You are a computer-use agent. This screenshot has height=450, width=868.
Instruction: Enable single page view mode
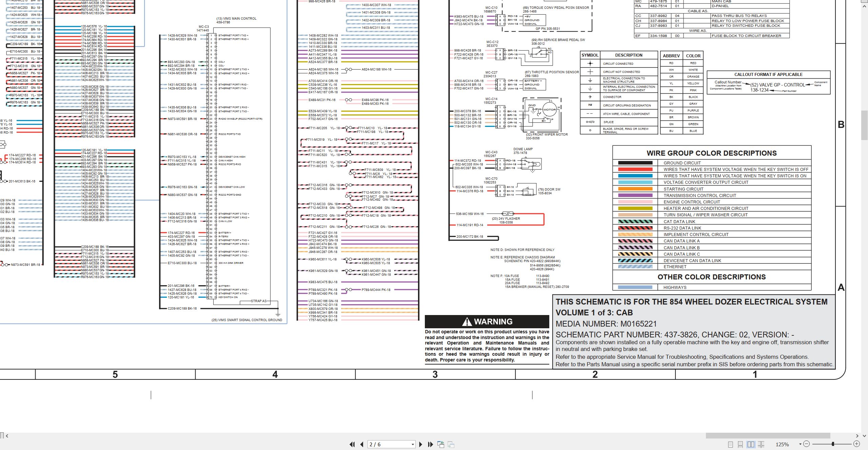[730, 444]
